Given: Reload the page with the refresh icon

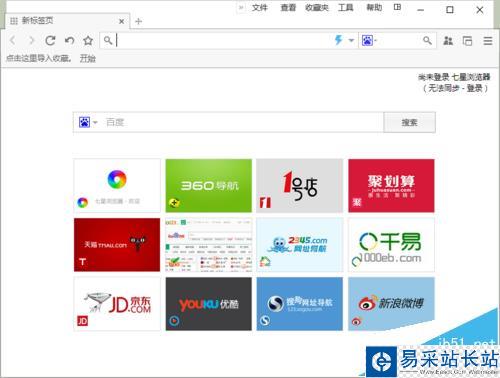Looking at the screenshot, I should pyautogui.click(x=50, y=41).
